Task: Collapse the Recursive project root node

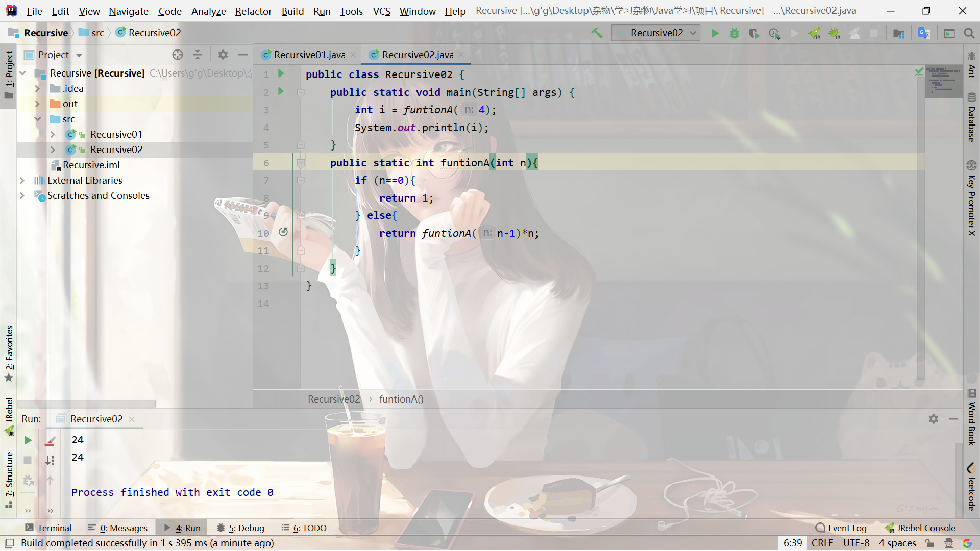Action: tap(22, 73)
